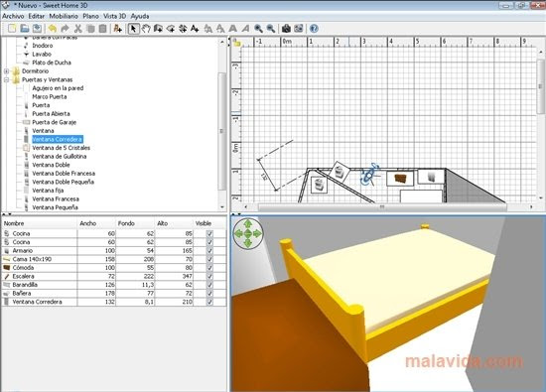Toggle Visible checkbox for Cómoda

click(x=209, y=268)
